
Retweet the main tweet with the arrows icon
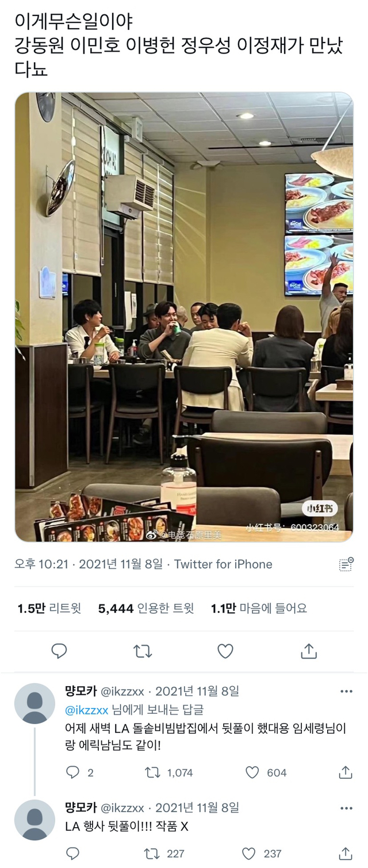pyautogui.click(x=142, y=651)
